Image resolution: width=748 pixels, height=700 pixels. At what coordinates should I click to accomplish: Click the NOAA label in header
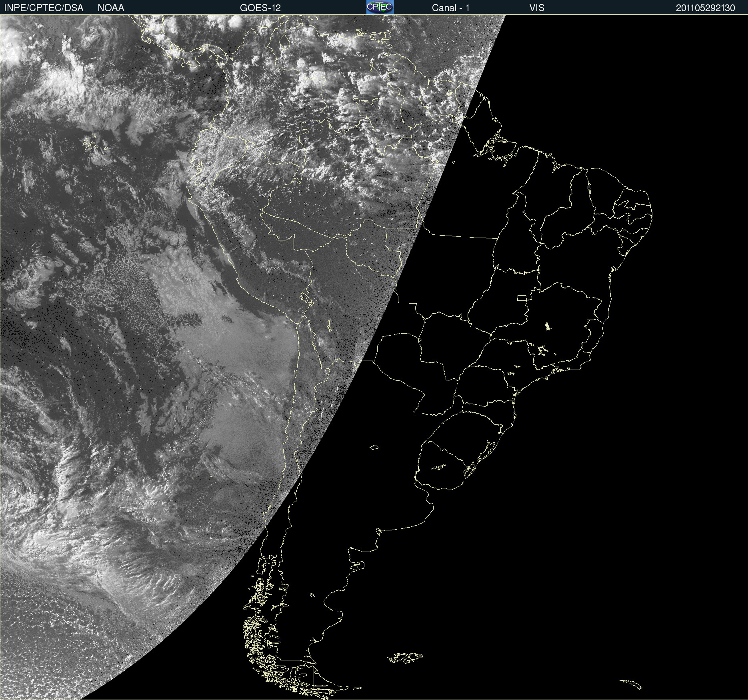pos(111,8)
